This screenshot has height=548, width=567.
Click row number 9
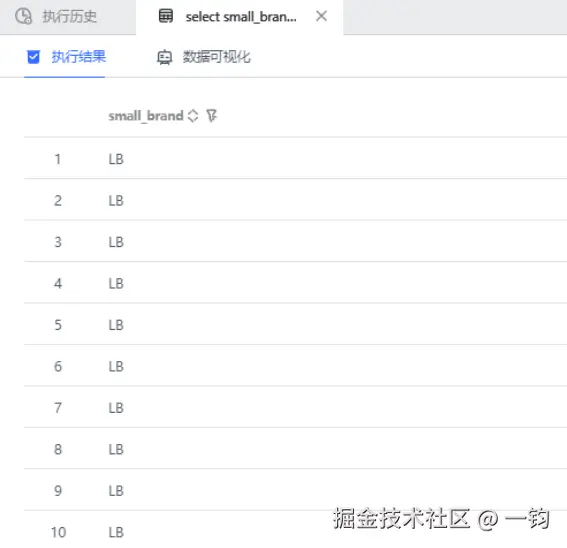[58, 491]
